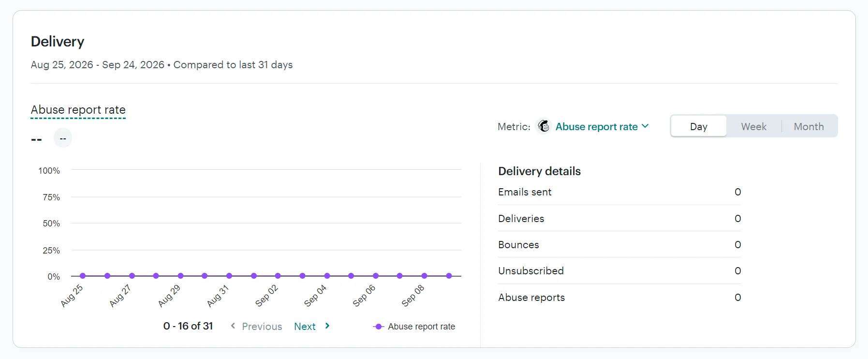Select the Sep 02 data point on chart
Image resolution: width=868 pixels, height=359 pixels.
(278, 276)
